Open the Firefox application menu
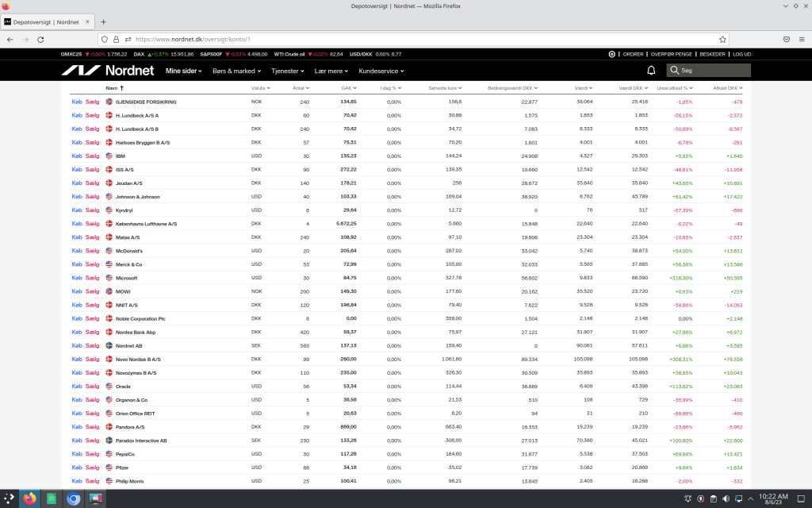Viewport: 812px width, 508px height. 802,39
